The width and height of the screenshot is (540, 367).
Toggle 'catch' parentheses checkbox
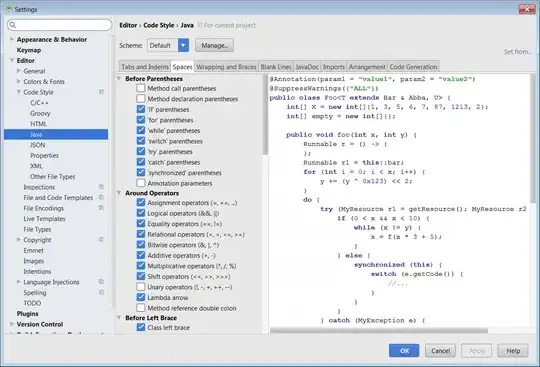(x=141, y=162)
